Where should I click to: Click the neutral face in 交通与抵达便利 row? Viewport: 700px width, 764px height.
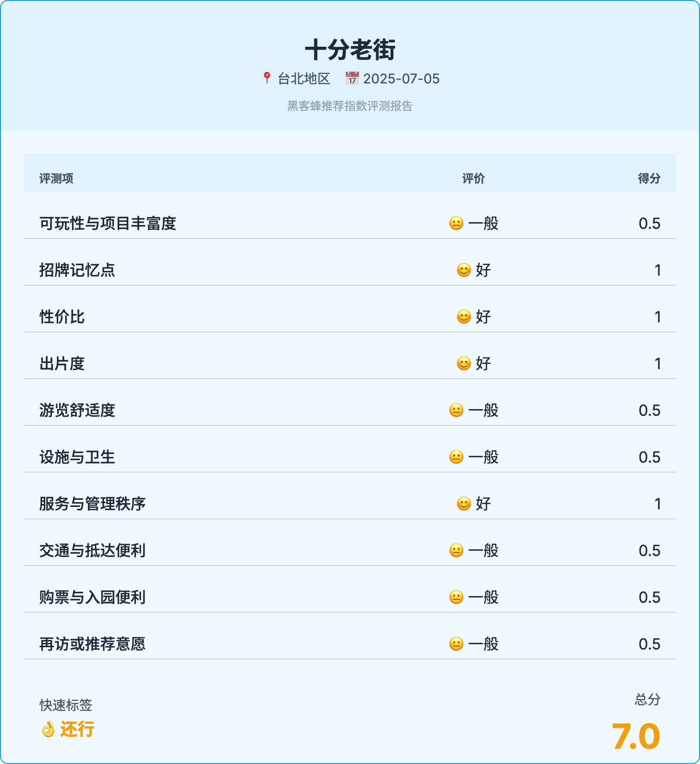456,550
